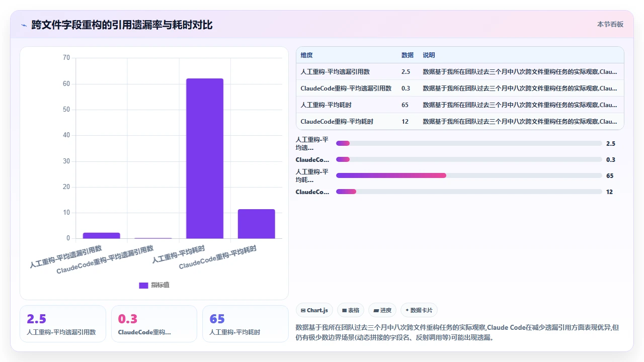Click the lightning icon beside the page title
Viewport: 644px width, 362px height.
24,25
